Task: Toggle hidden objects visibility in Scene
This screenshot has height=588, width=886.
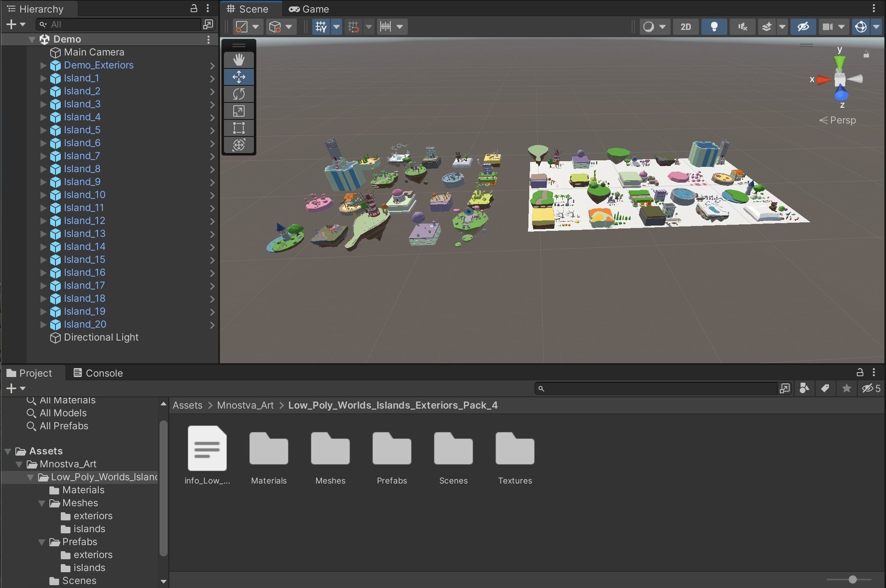Action: [x=803, y=27]
